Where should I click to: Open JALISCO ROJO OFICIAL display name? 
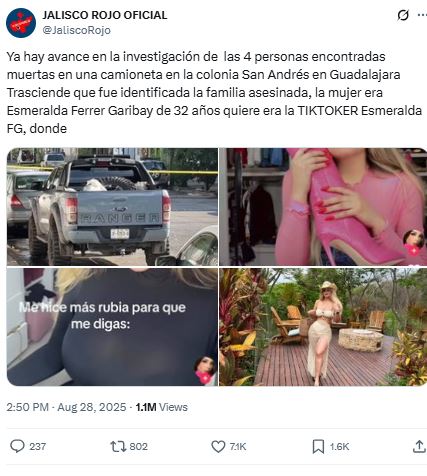(x=105, y=15)
